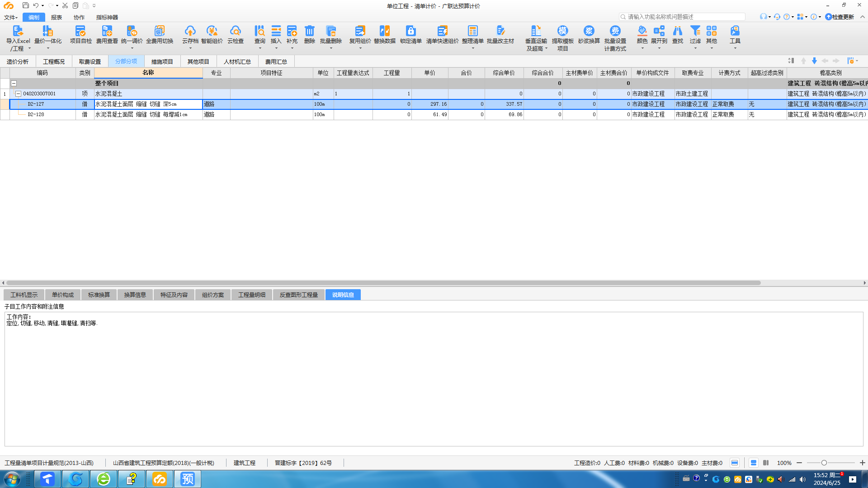Open the column settings dropdown icon

click(852, 61)
